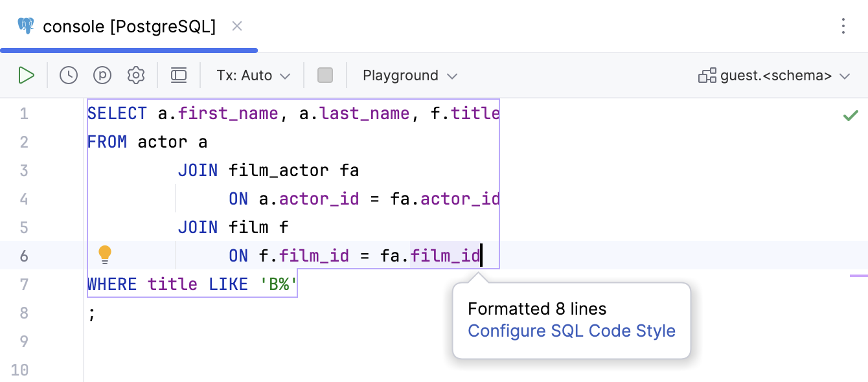Close the console [PostgreSQL] tab
The image size is (868, 382).
tap(237, 26)
